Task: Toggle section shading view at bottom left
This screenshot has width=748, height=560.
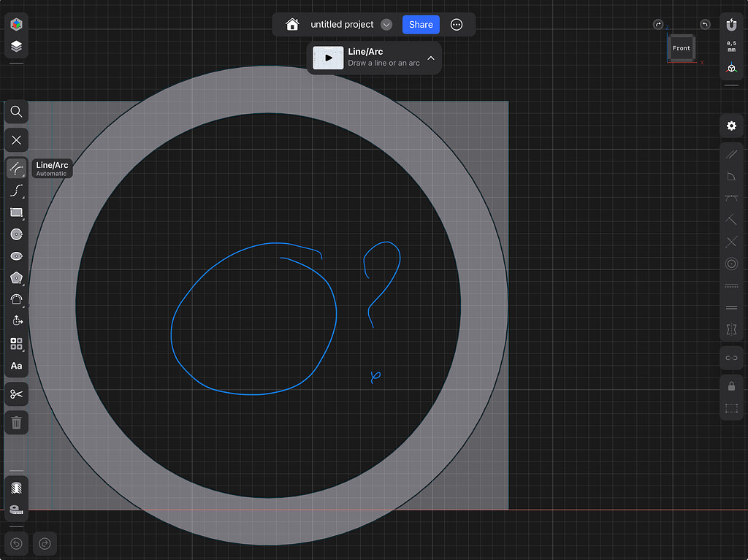Action: pos(16,488)
